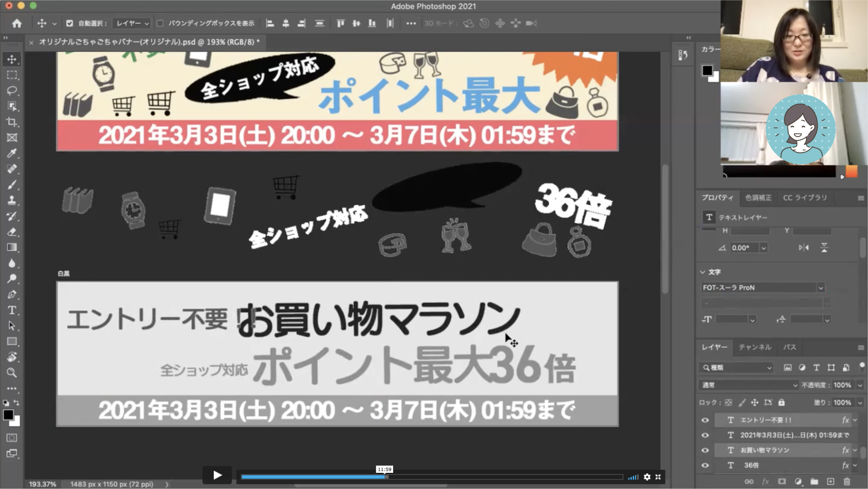868x489 pixels.
Task: Click the Home icon in options bar
Action: [x=17, y=23]
